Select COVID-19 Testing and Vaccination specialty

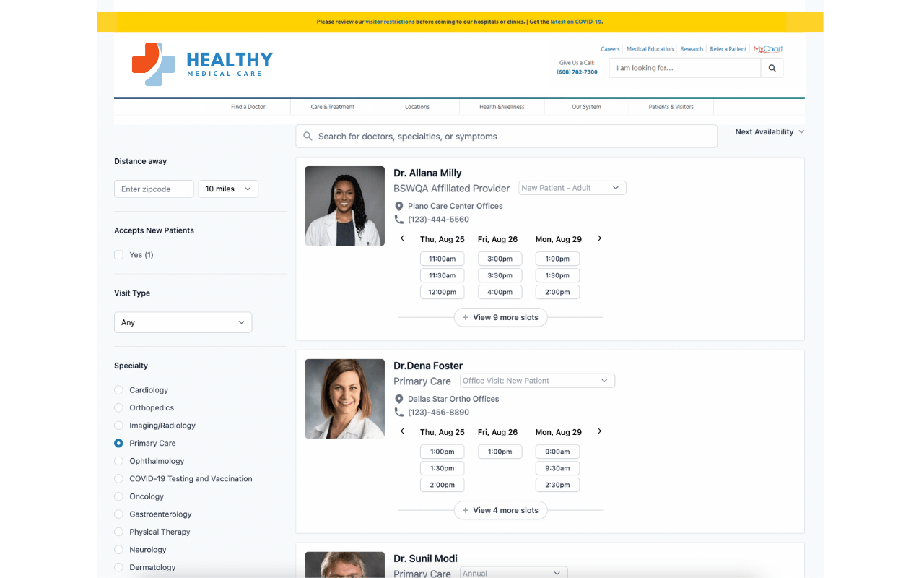[118, 479]
